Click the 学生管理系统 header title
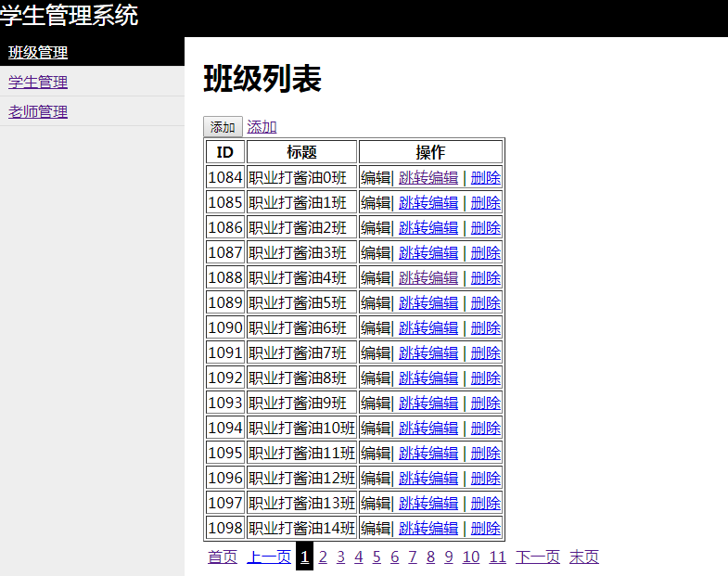Image resolution: width=728 pixels, height=576 pixels. tap(69, 16)
